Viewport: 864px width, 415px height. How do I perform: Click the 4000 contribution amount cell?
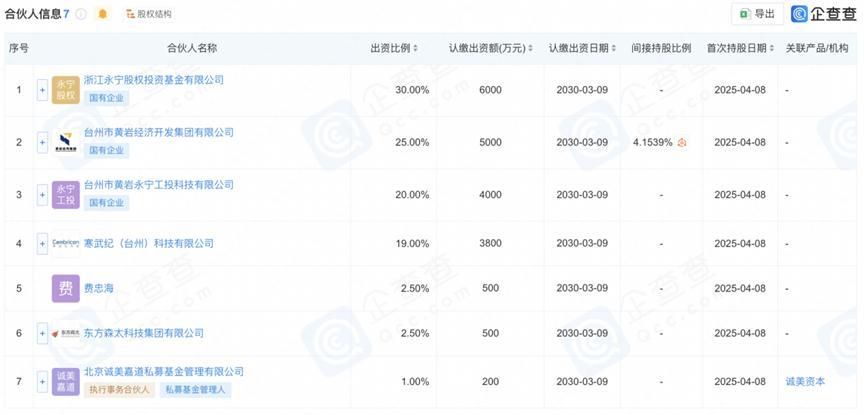[x=490, y=195]
